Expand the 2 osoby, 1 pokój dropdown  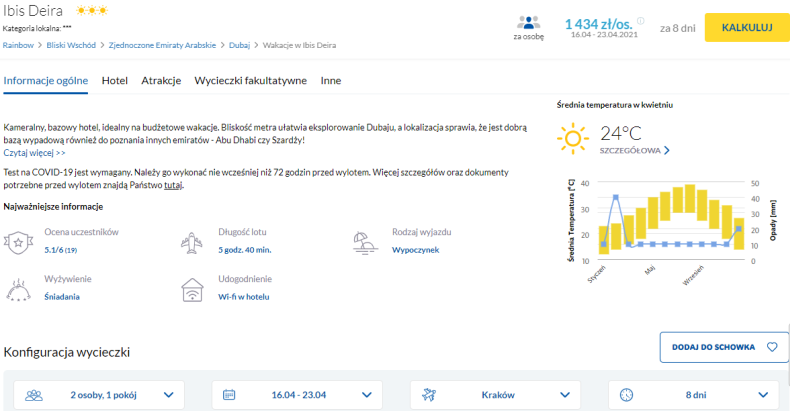(x=99, y=395)
